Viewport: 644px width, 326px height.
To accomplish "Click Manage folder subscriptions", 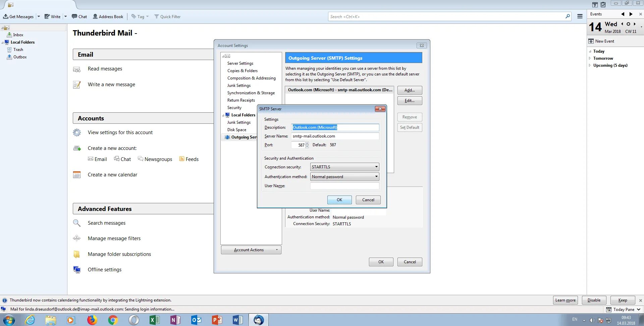I will 119,254.
